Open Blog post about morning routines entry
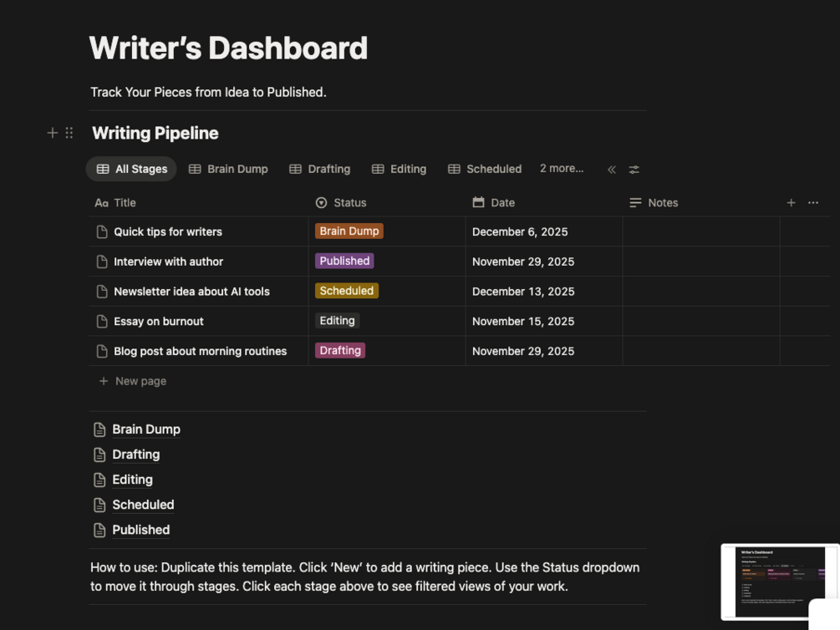The image size is (840, 630). tap(201, 352)
